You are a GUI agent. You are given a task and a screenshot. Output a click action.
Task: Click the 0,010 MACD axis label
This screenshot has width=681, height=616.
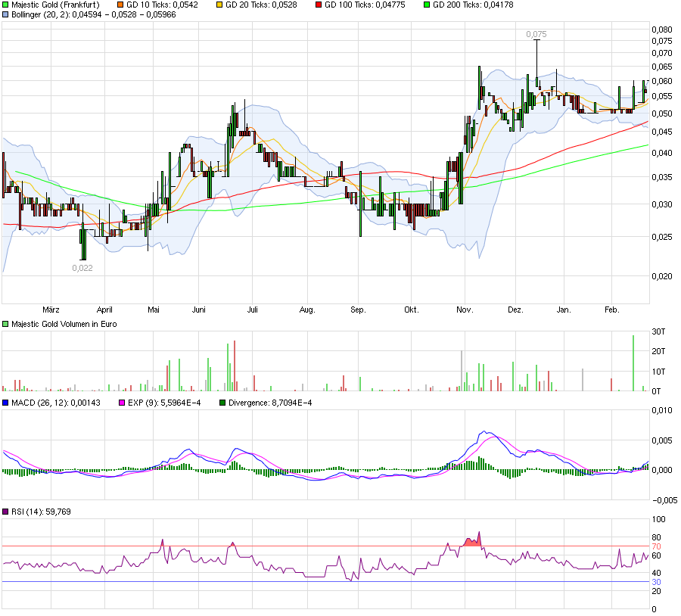click(662, 410)
